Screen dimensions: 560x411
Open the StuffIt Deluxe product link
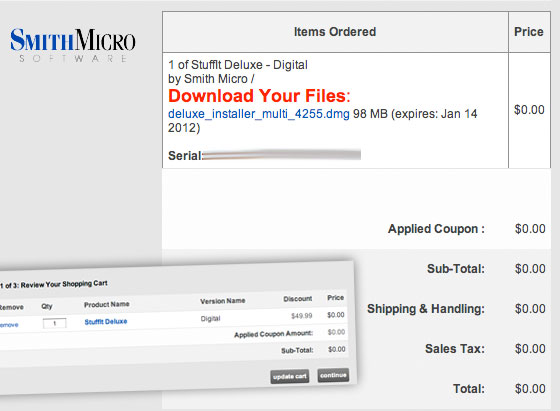click(106, 321)
